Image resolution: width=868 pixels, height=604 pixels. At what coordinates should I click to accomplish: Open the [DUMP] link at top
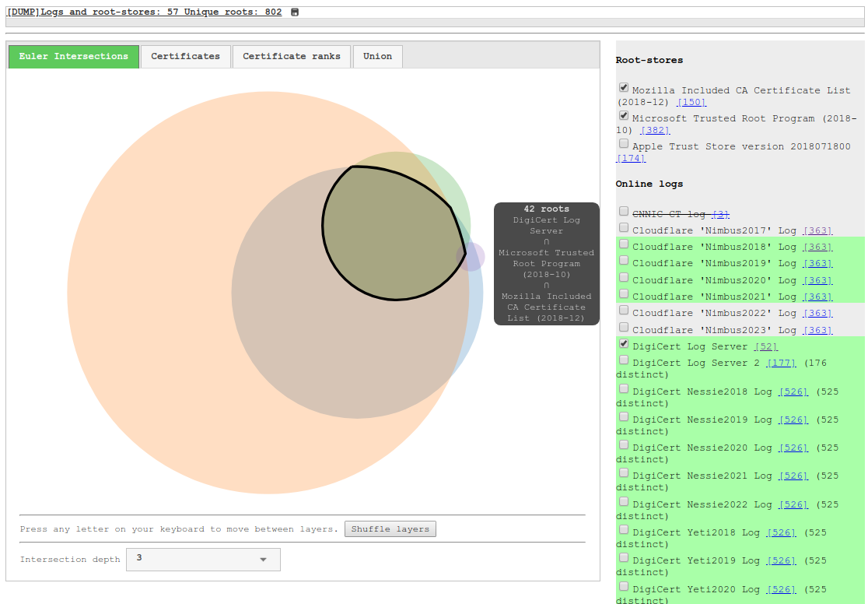(x=23, y=12)
